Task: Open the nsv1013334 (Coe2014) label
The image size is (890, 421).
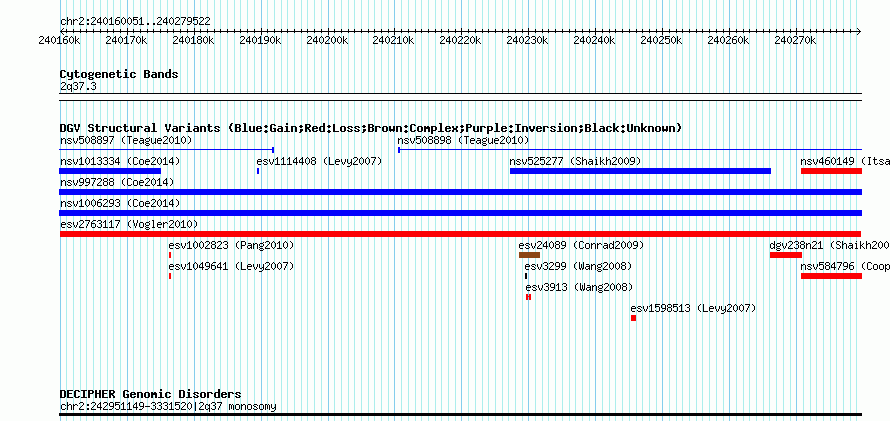Action: click(120, 161)
